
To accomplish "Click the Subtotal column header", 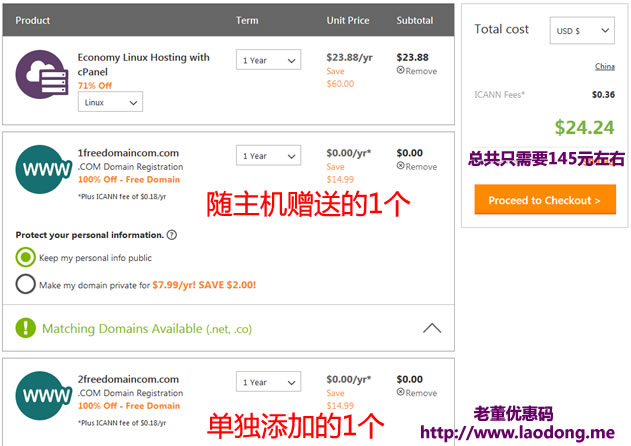I will click(x=414, y=20).
